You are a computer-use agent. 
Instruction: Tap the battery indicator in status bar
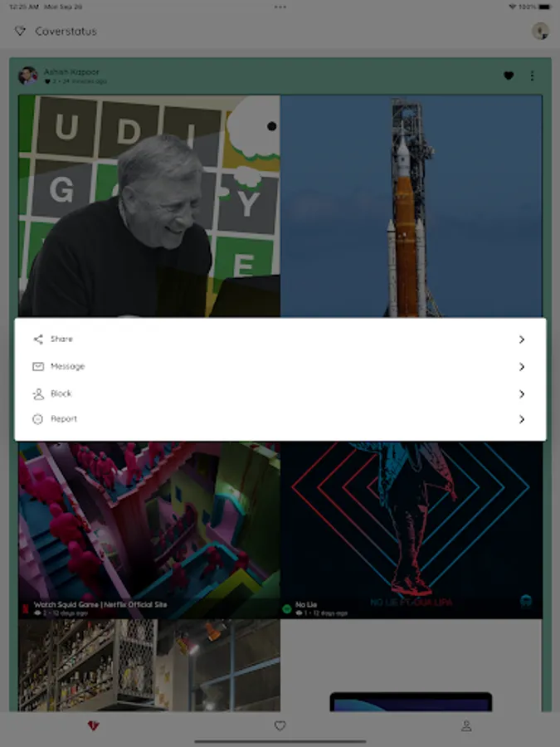point(543,7)
